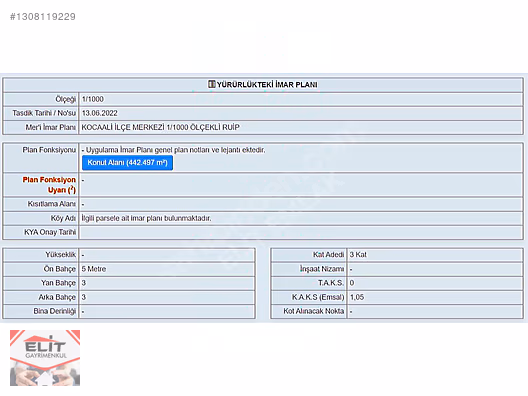Click the Yan Bahçe label
The image size is (528, 396).
point(58,283)
